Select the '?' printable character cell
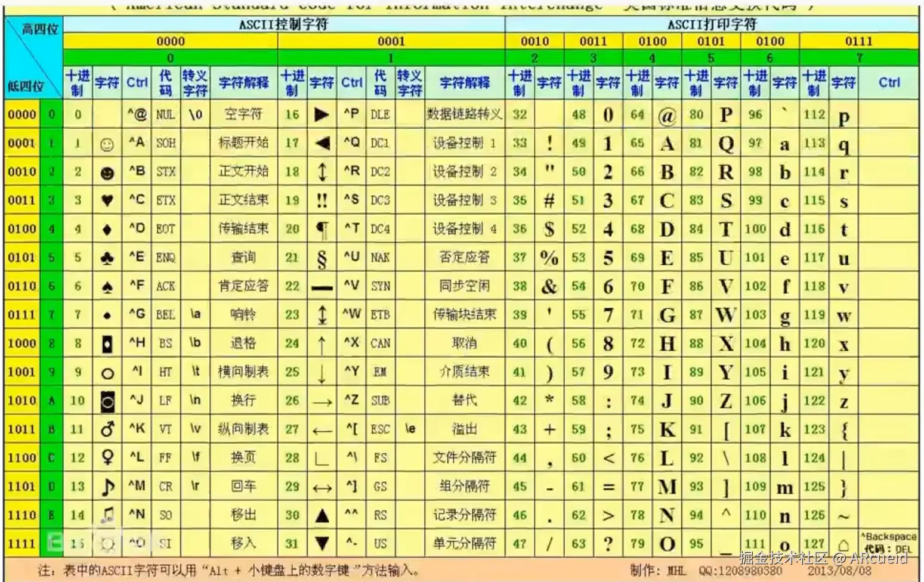 pyautogui.click(x=608, y=544)
